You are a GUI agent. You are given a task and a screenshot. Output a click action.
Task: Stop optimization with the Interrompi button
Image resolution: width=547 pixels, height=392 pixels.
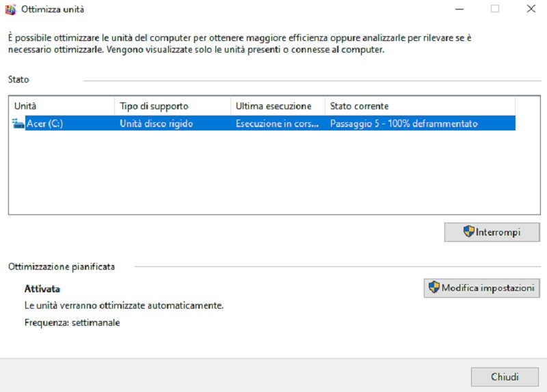(492, 232)
